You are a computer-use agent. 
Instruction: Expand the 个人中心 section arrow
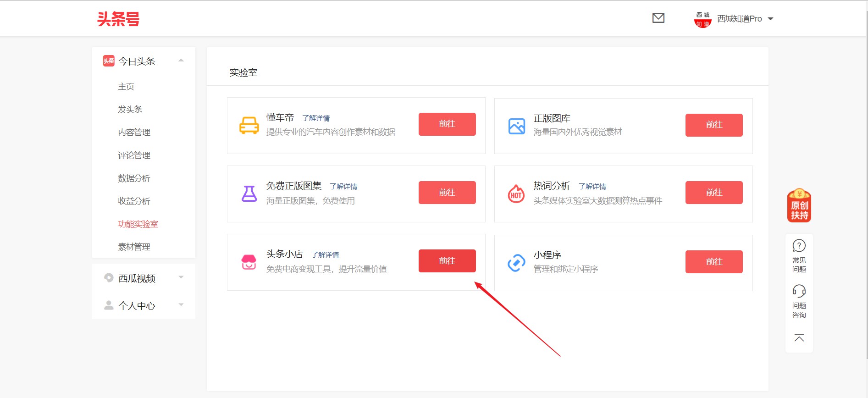click(x=181, y=305)
